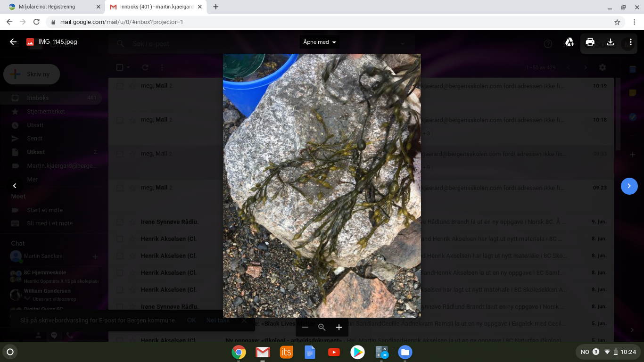Image resolution: width=644 pixels, height=362 pixels.
Task: Open Play Store from shelf
Action: click(x=357, y=352)
